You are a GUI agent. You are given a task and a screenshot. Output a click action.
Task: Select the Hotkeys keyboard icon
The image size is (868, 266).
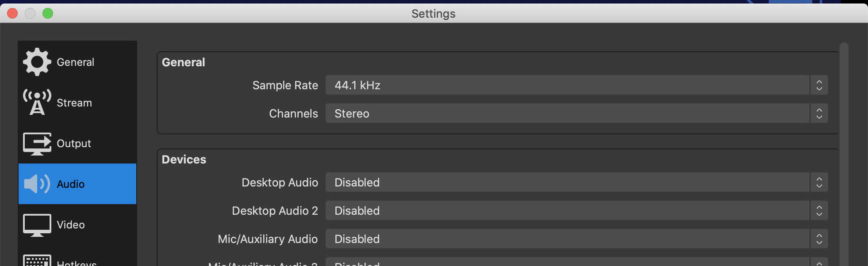38,262
